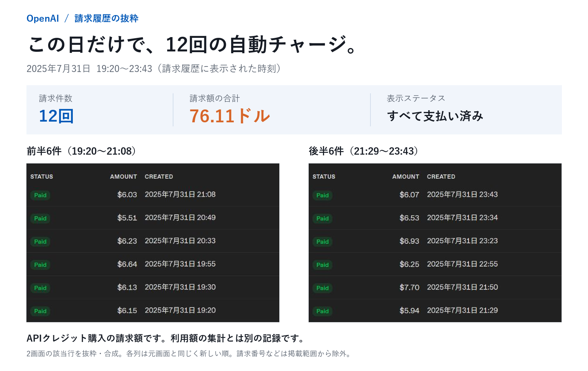Viewport: 588px width, 371px height.
Task: Click the Paid badge for $6.03
Action: [x=40, y=195]
